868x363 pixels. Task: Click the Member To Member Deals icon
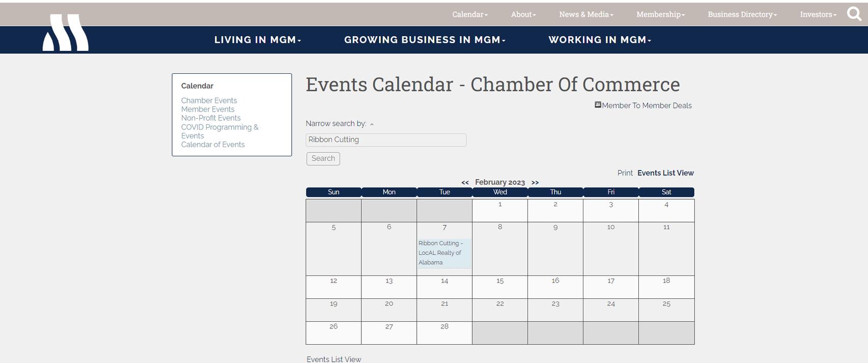598,105
